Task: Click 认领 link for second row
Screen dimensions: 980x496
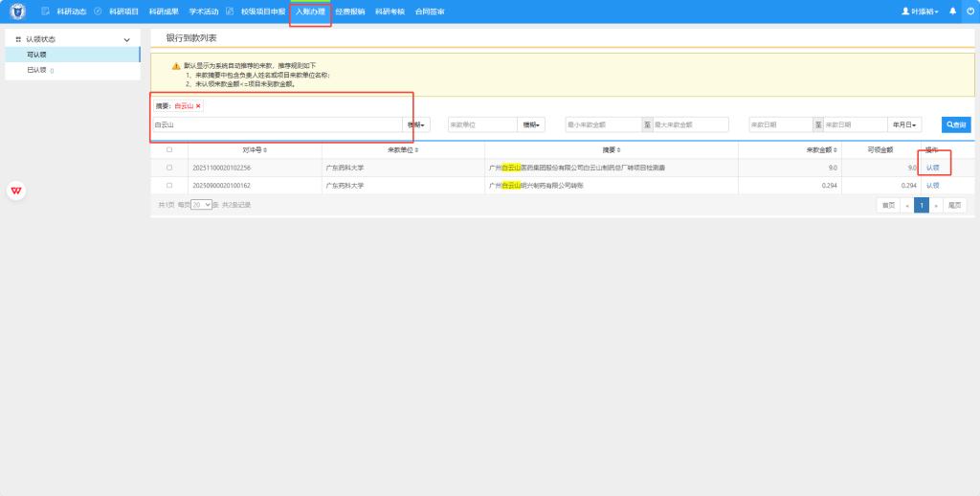Action: click(x=932, y=185)
